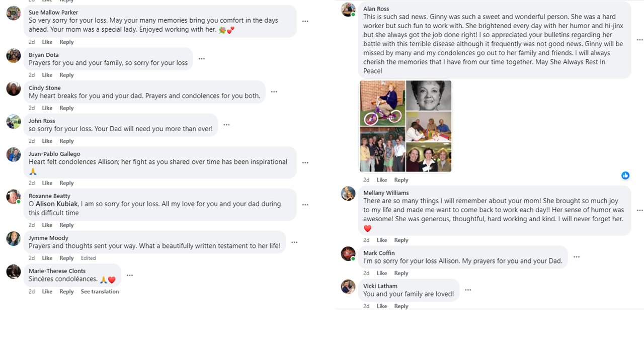
Task: Open options for Marie-Therese Clonts's comment
Action: [130, 276]
